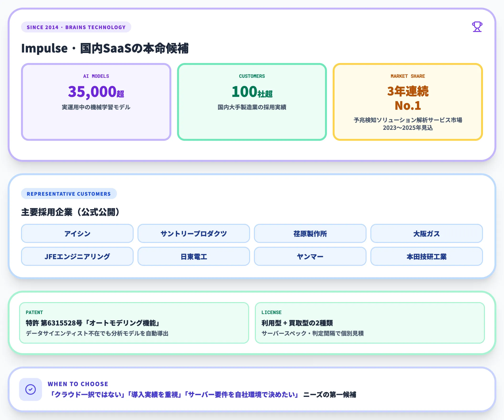Click the REPRESENTATIVE CUSTOMERS badge
Image resolution: width=504 pixels, height=420 pixels.
(69, 194)
